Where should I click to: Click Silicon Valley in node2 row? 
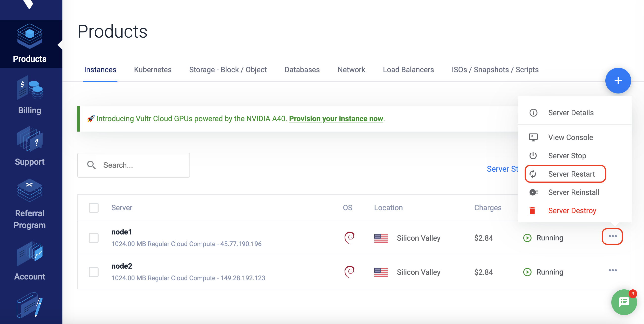coord(419,272)
